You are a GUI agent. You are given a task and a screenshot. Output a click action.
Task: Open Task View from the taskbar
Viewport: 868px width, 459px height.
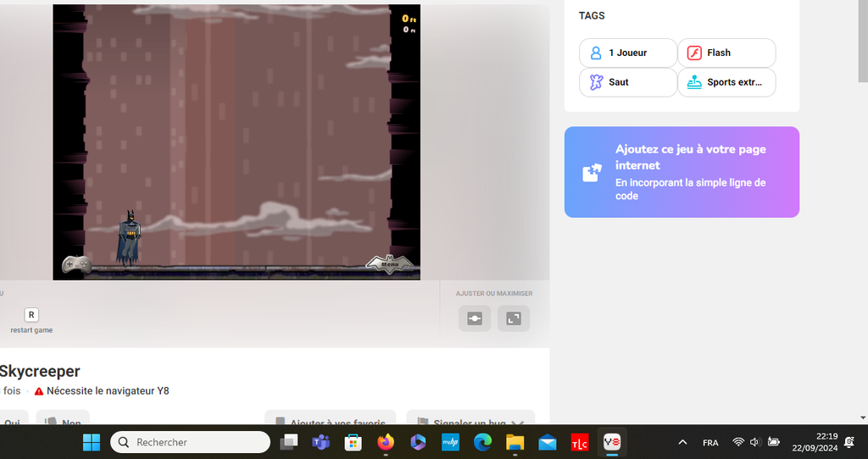[x=288, y=442]
